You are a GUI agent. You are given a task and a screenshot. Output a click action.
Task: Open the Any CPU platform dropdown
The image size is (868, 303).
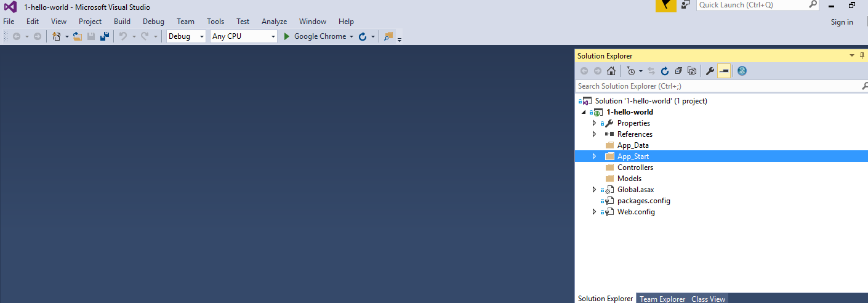click(x=244, y=36)
